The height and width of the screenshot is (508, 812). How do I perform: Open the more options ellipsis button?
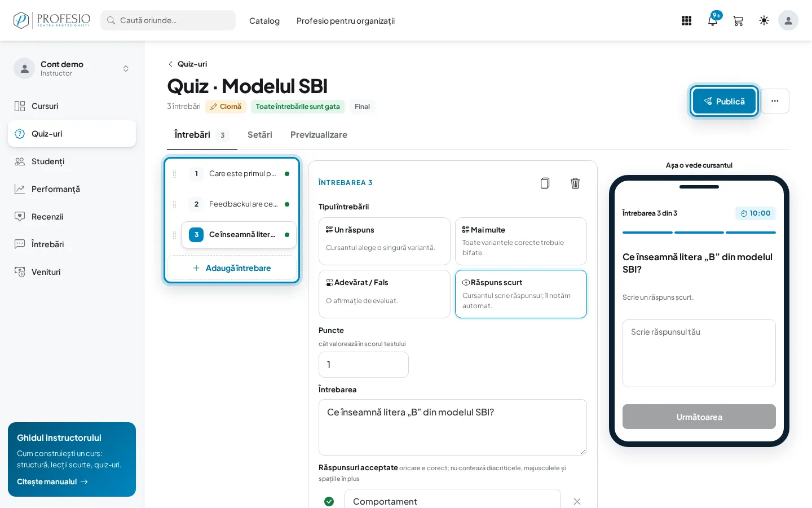click(775, 101)
